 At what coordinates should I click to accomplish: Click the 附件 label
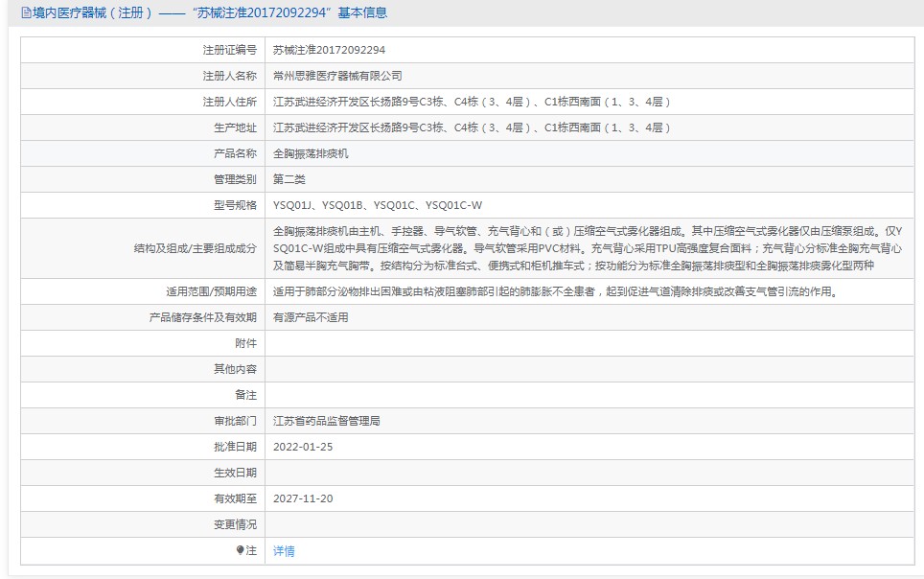click(x=245, y=344)
